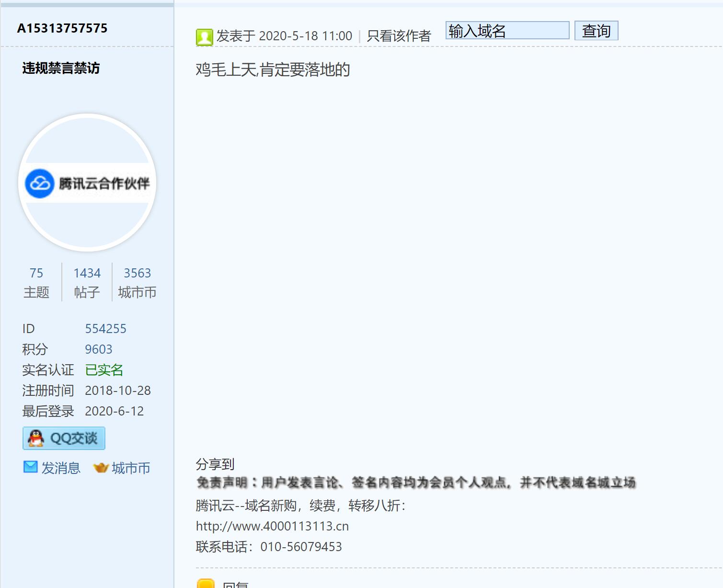Click the green 已实名 verification status

(104, 369)
